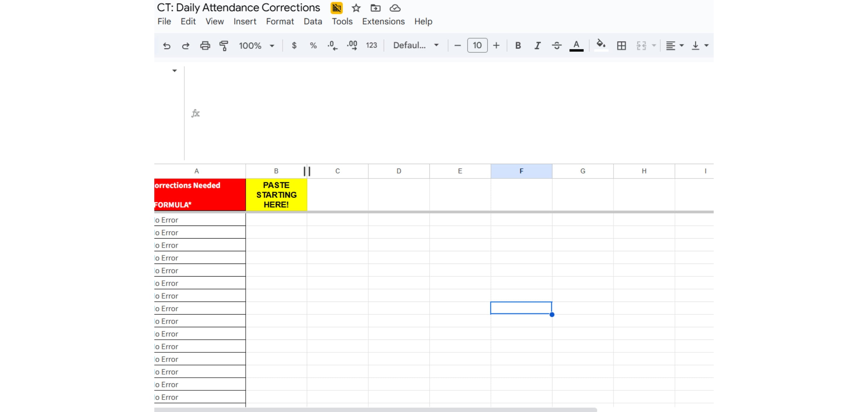Viewport: 868px width, 412px height.
Task: Open the Tools menu
Action: click(342, 22)
